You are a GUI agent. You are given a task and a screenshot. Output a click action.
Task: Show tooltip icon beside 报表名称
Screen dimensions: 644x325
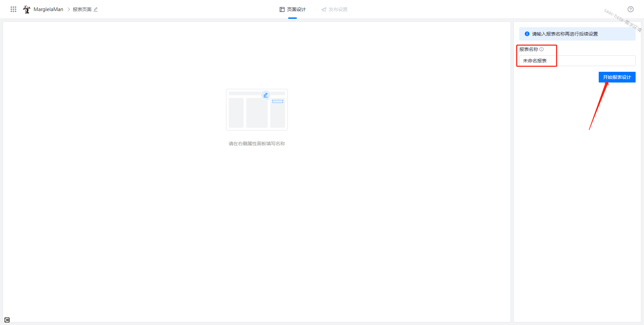tap(541, 49)
